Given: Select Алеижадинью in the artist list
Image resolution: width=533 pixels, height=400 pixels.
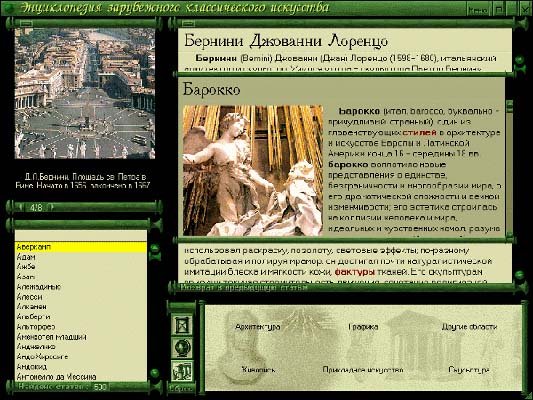Looking at the screenshot, I should [x=81, y=287].
